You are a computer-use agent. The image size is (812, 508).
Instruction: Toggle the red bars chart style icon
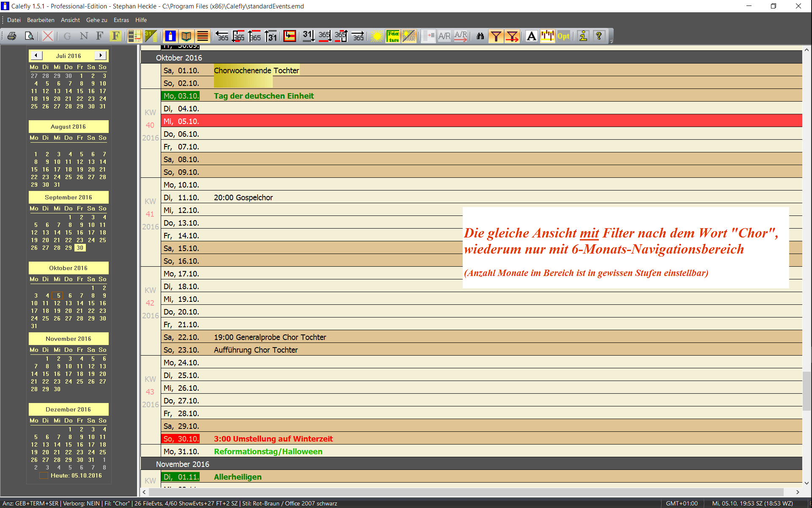[547, 36]
